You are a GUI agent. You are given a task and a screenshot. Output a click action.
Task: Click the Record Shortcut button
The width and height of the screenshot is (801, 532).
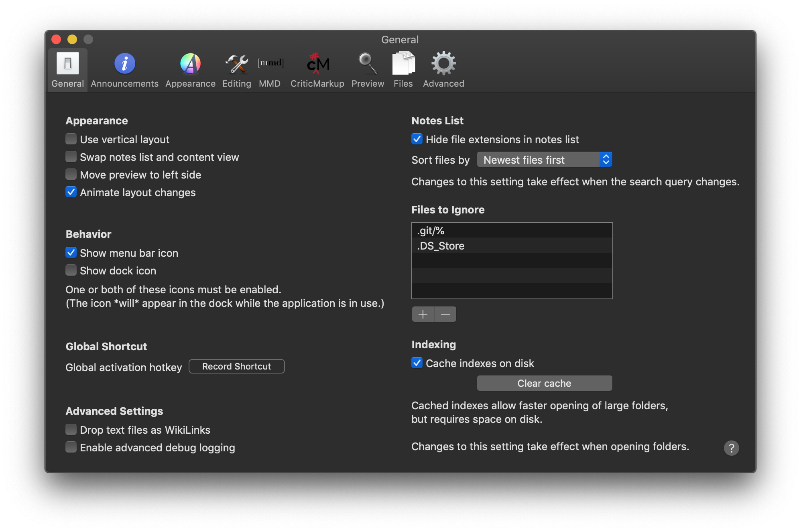pyautogui.click(x=236, y=366)
